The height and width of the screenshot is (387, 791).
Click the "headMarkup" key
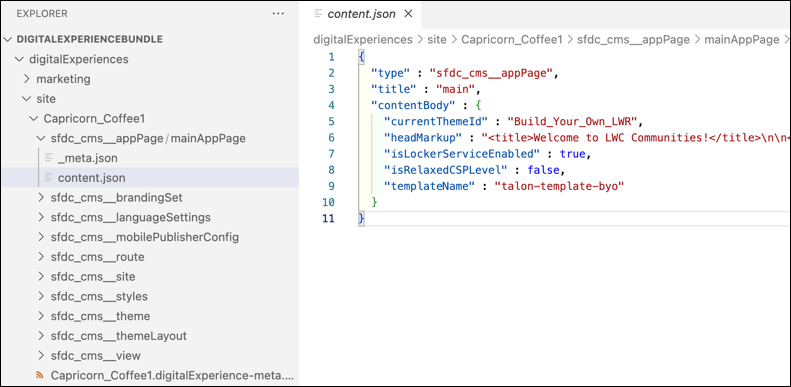[x=423, y=138]
